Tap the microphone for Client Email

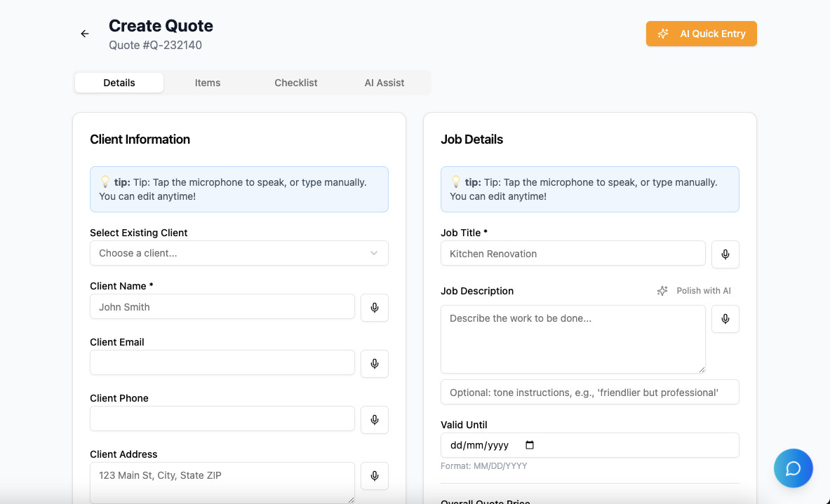point(374,364)
